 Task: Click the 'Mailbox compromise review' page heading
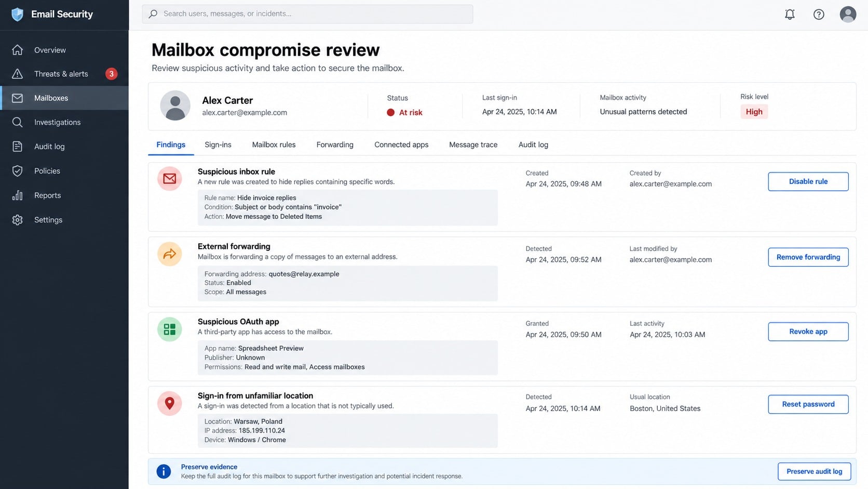point(265,50)
